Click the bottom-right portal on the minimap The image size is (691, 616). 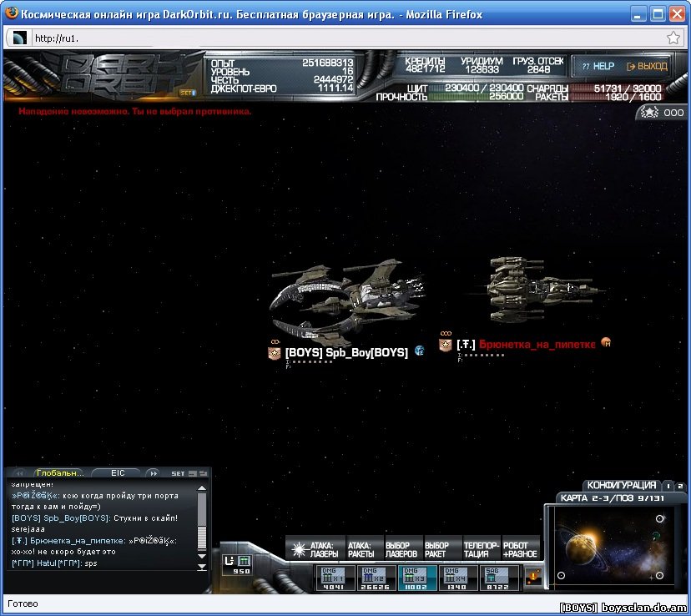click(659, 575)
